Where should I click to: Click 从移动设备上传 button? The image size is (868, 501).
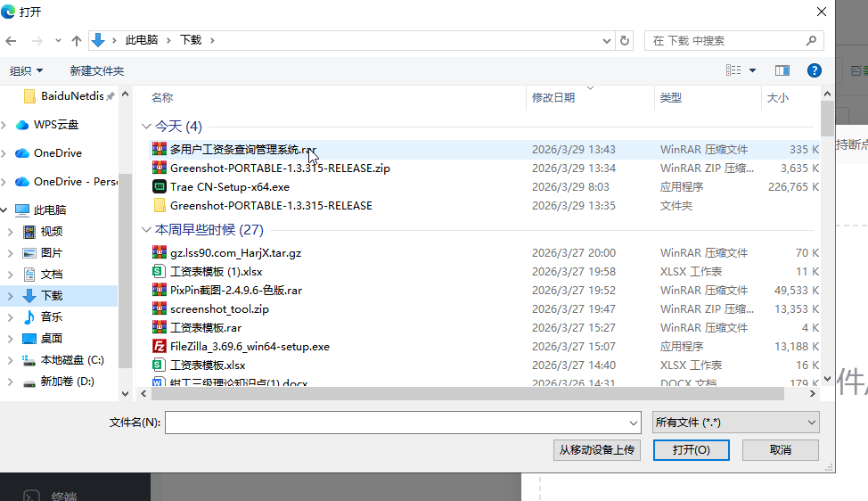coord(597,450)
